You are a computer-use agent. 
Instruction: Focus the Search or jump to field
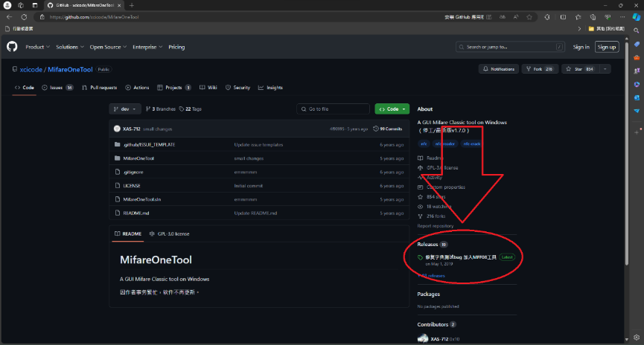tap(510, 47)
